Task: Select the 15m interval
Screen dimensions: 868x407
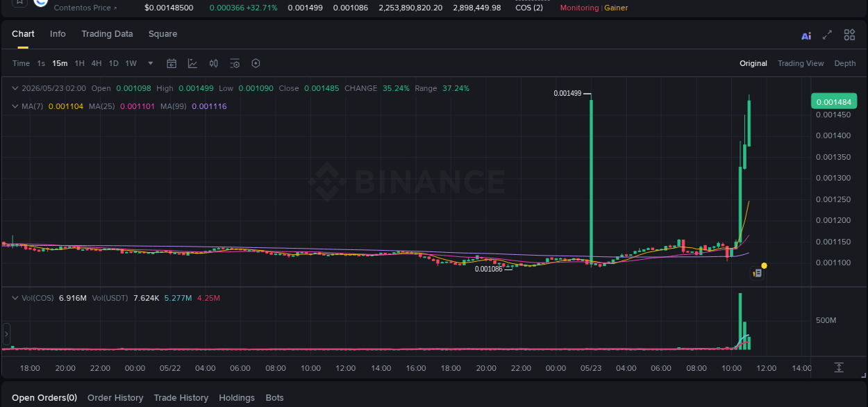Action: (x=60, y=63)
